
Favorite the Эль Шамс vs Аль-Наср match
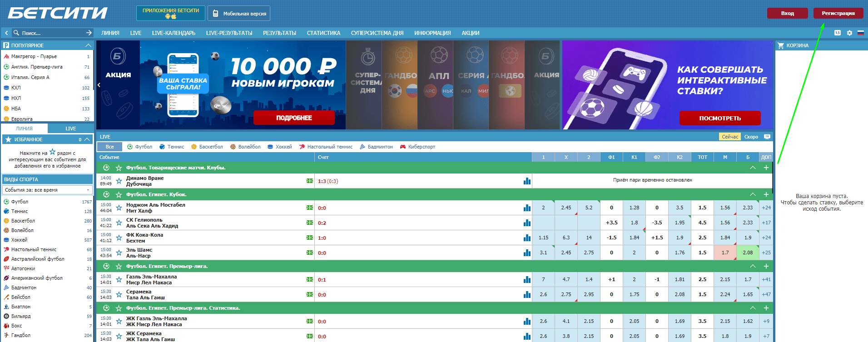click(x=119, y=253)
